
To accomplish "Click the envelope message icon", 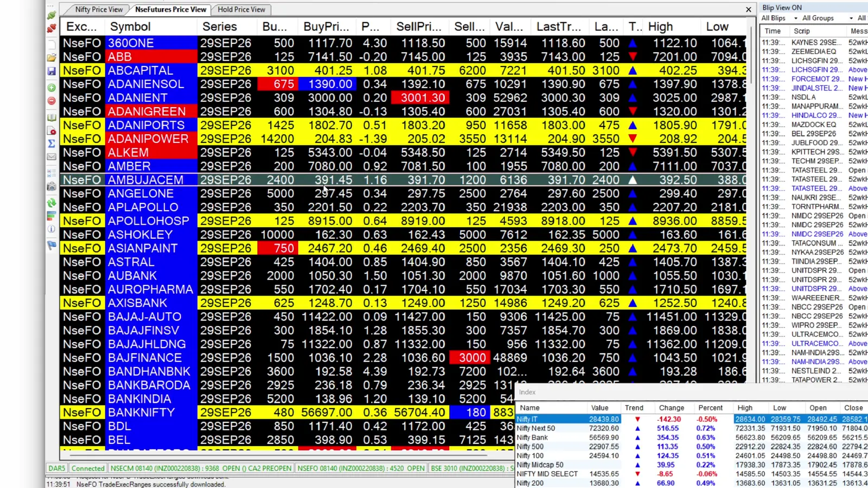I will point(52,157).
